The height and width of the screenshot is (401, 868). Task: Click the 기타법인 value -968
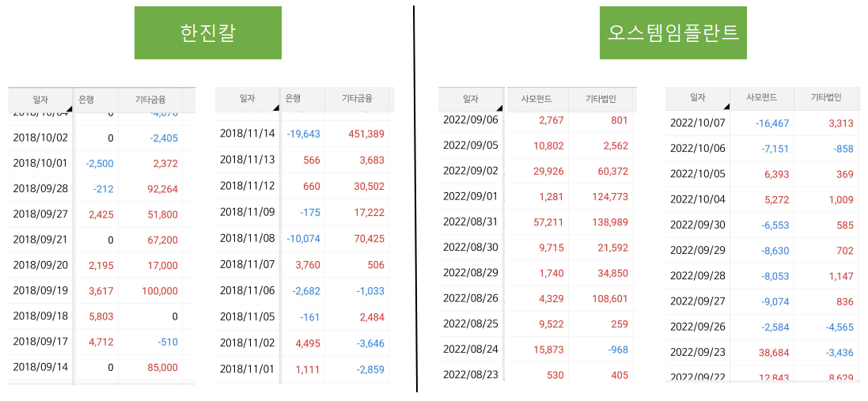(617, 350)
